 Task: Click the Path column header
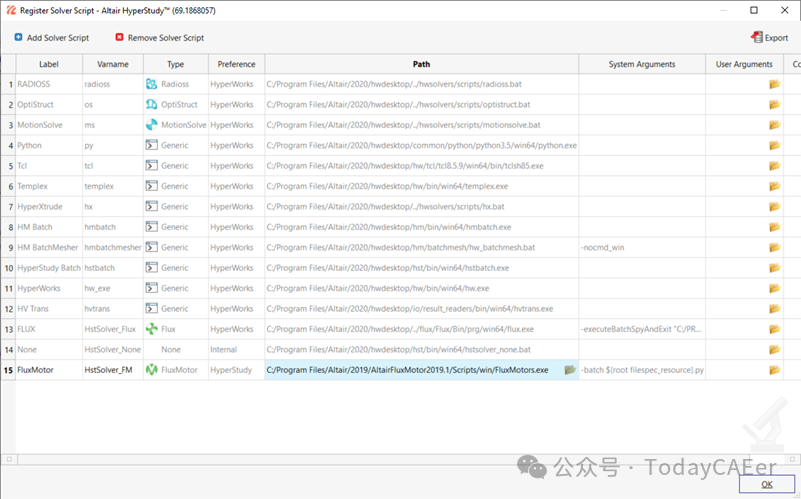[421, 64]
